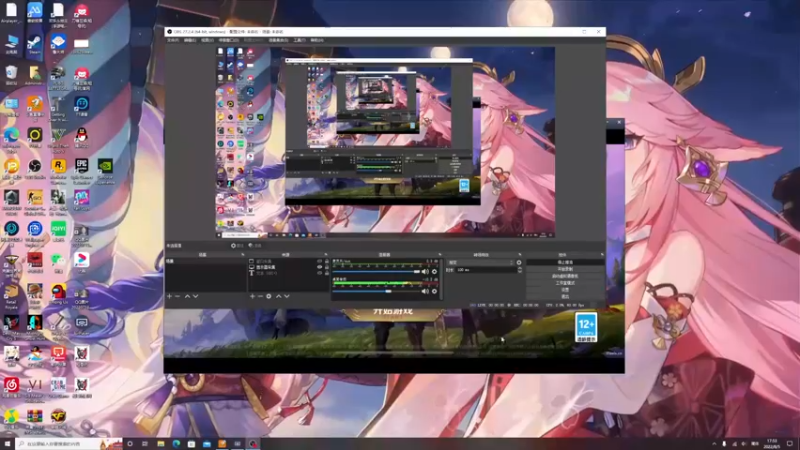Open Windows Start menu

(x=7, y=444)
